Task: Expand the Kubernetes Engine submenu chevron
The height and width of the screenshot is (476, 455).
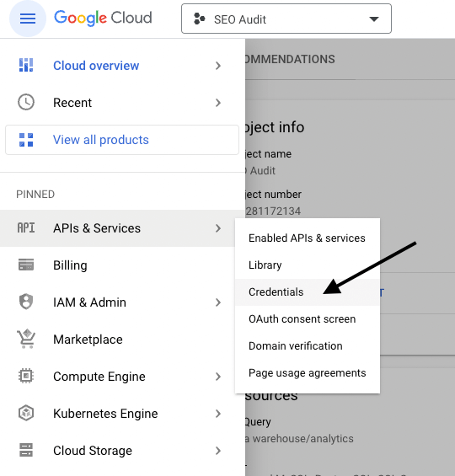Action: click(218, 414)
